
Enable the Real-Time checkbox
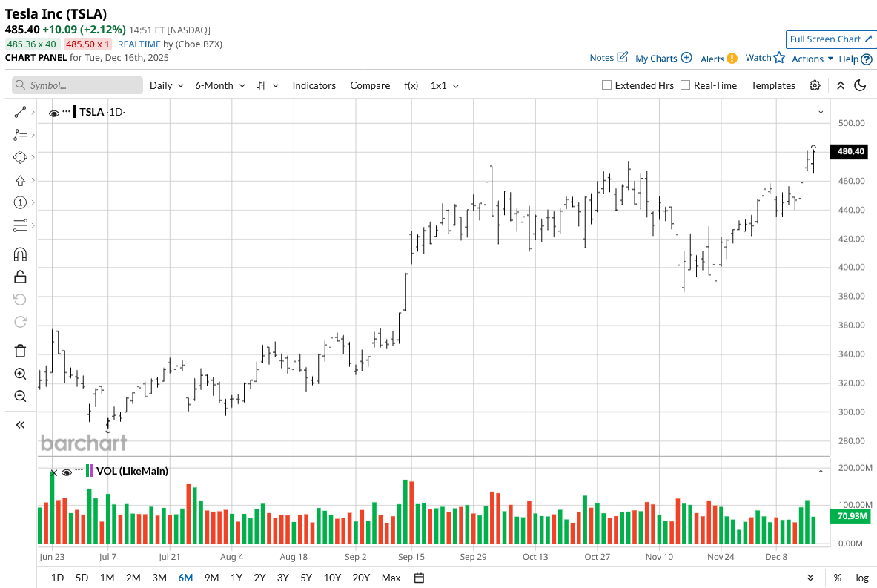click(685, 85)
